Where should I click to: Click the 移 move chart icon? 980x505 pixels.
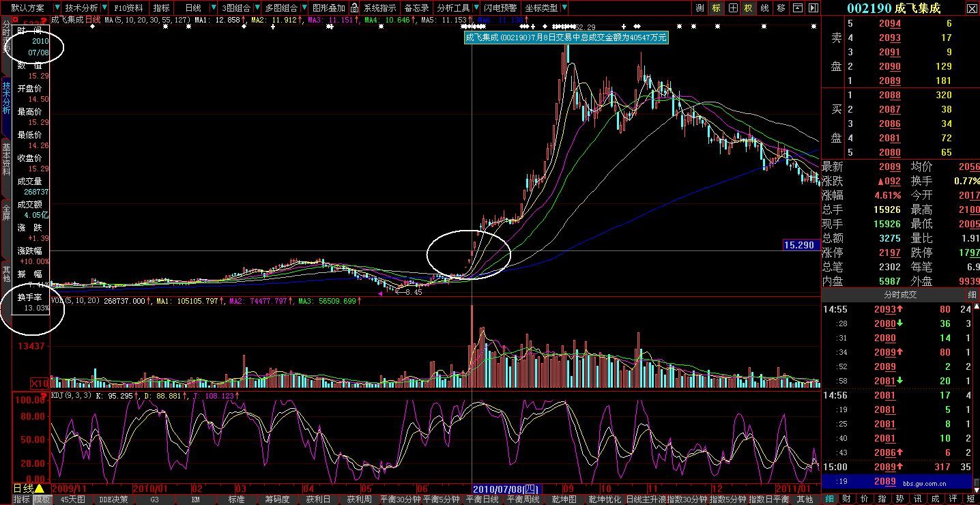point(781,8)
